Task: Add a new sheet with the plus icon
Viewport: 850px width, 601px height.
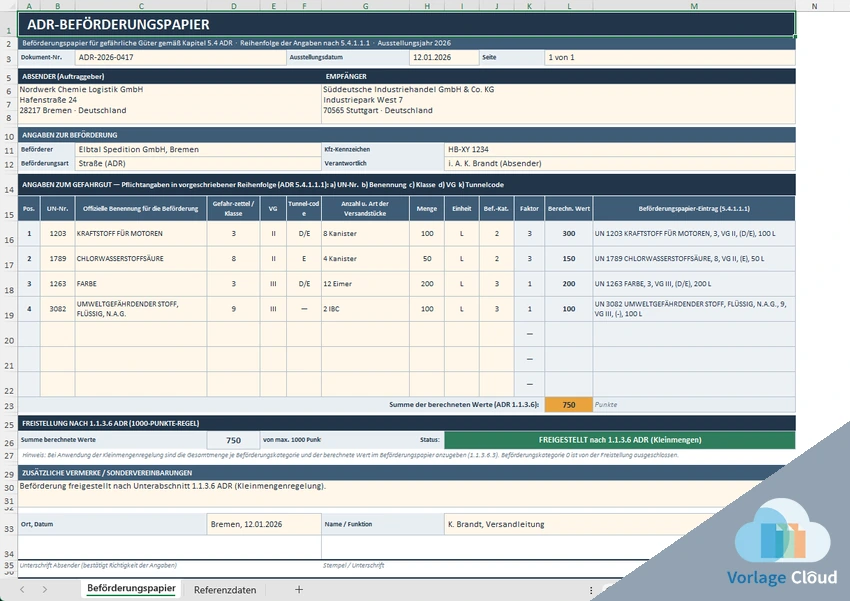Action: (299, 590)
